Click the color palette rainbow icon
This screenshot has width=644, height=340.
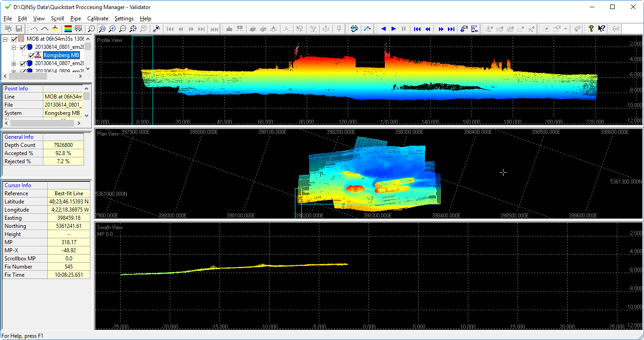click(x=68, y=29)
